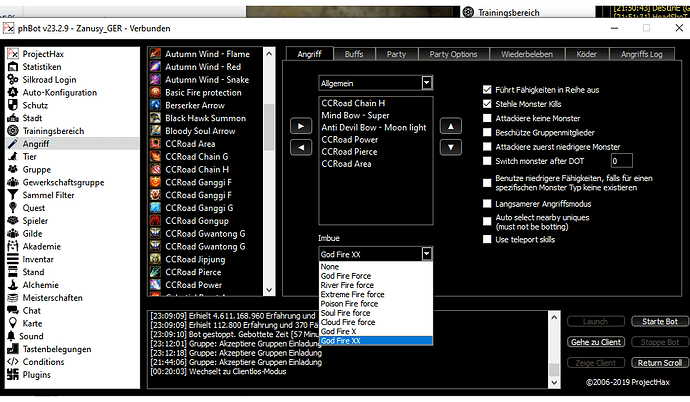Viewport: 690px width, 402px height.
Task: Click the skill list vertical scrollbar thumb
Action: (x=269, y=128)
